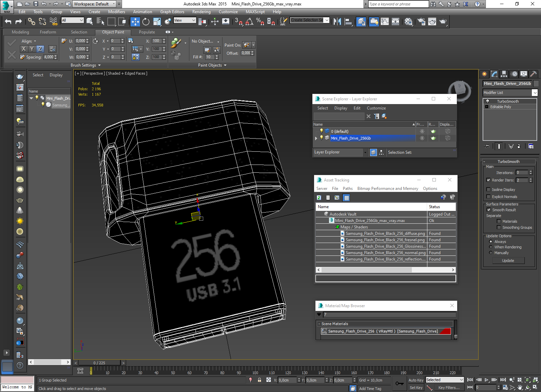This screenshot has height=392, width=541.
Task: Select Manually update option
Action: point(491,253)
